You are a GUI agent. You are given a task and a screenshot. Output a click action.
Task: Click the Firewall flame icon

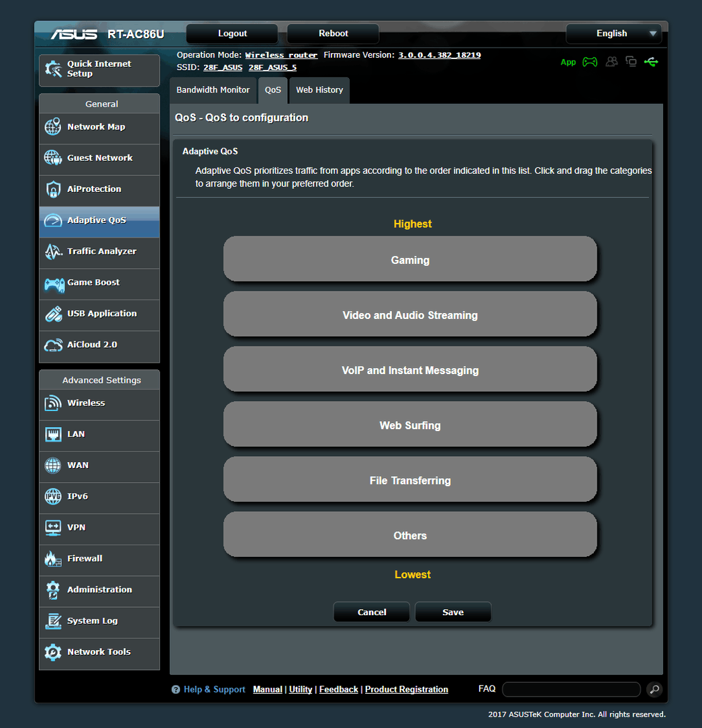point(53,559)
